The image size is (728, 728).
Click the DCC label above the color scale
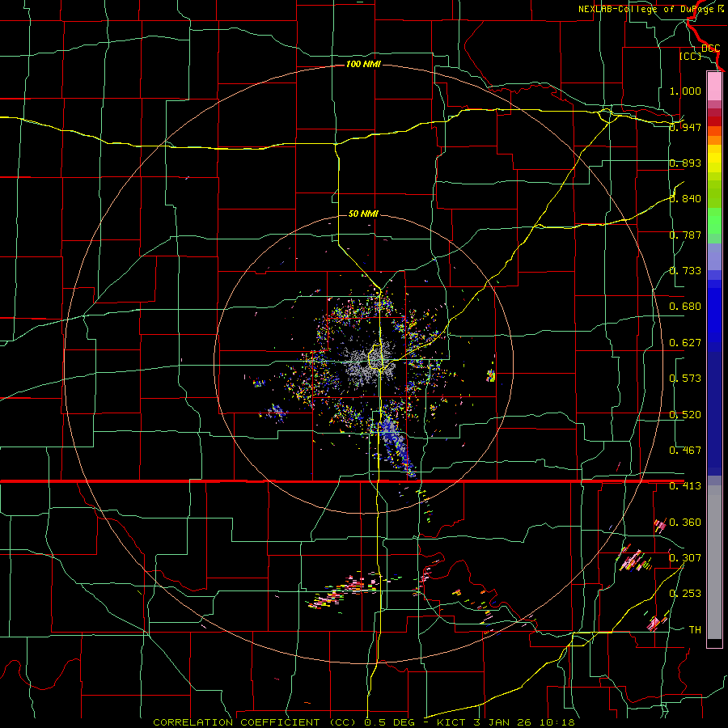(x=710, y=49)
